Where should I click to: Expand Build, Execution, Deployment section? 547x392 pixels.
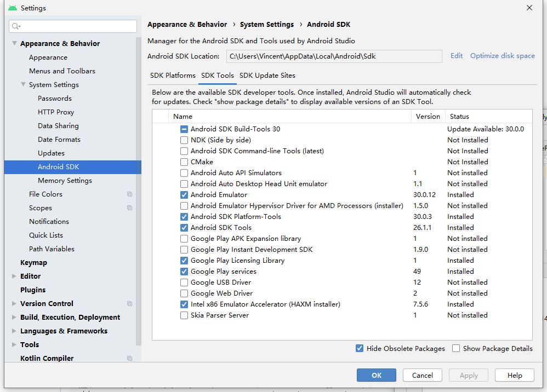14,318
